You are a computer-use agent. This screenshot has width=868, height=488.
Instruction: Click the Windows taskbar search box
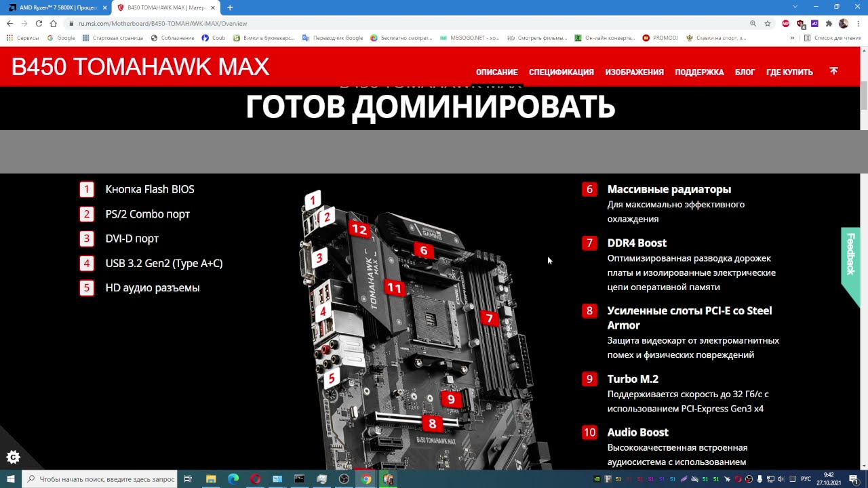point(100,479)
